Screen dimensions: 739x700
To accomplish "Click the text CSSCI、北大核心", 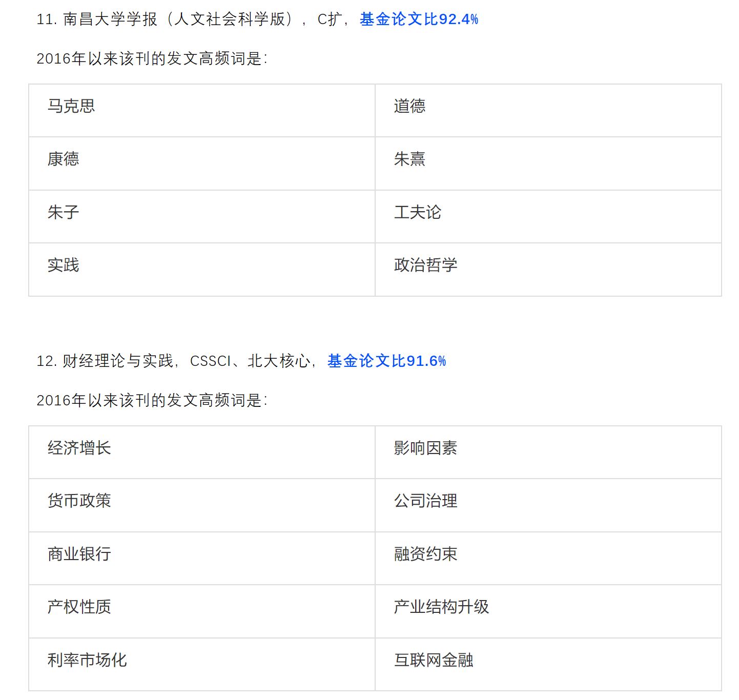I will [250, 361].
